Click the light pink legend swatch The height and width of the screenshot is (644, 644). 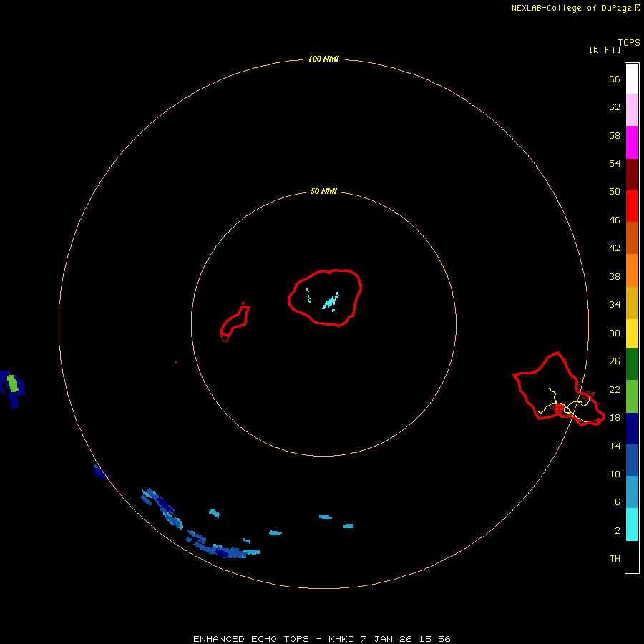(632, 109)
